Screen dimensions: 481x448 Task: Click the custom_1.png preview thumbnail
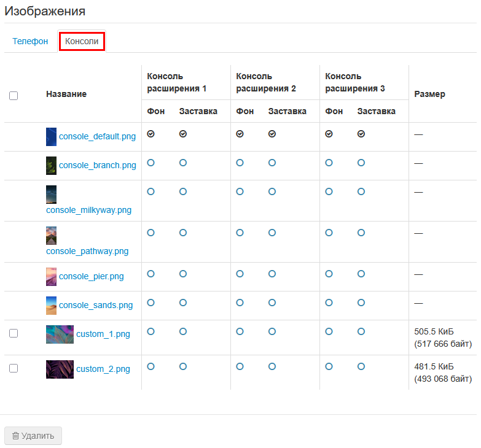(60, 334)
